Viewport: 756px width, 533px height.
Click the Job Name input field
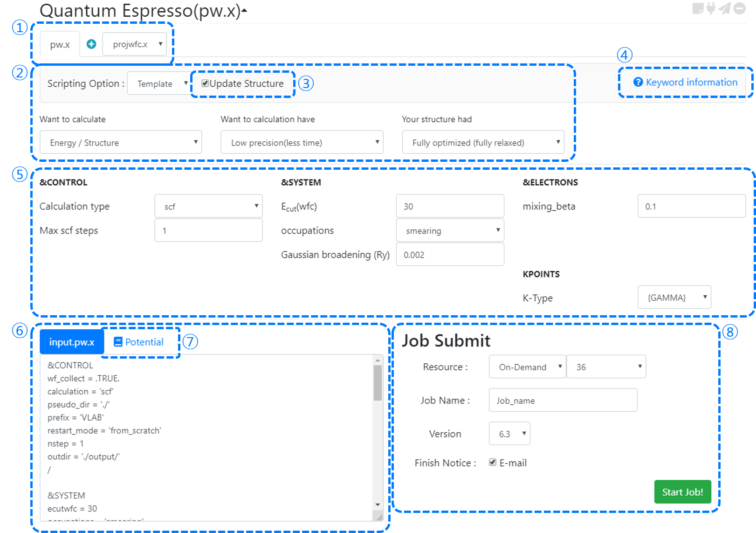click(563, 400)
